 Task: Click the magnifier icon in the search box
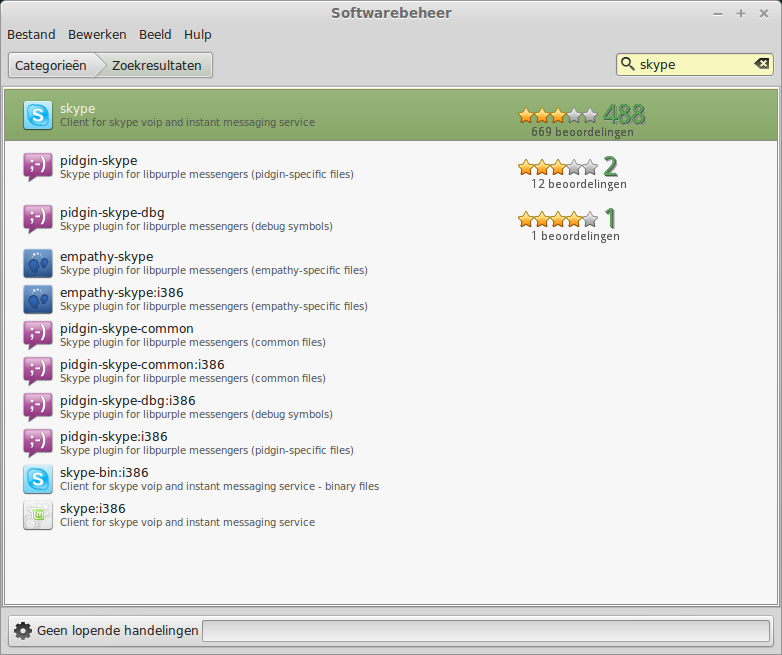tap(627, 64)
